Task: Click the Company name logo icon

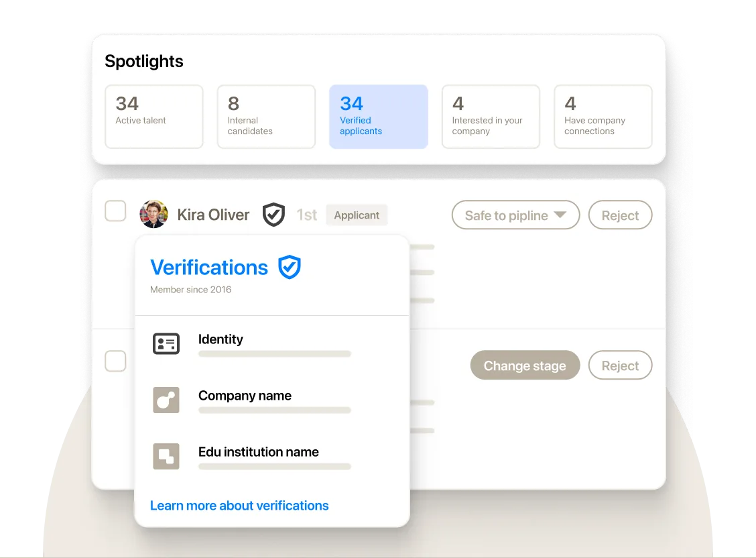Action: 166,400
